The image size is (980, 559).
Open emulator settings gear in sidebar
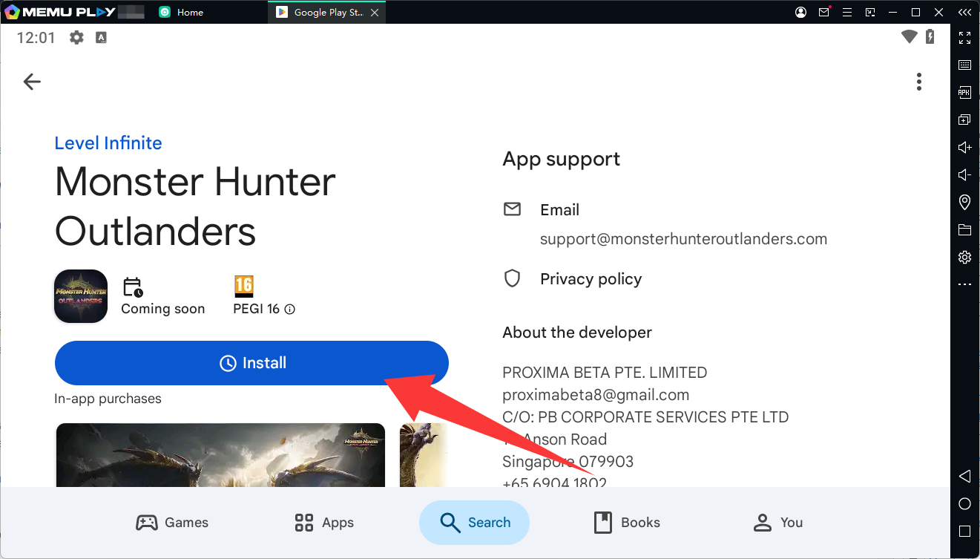[964, 257]
